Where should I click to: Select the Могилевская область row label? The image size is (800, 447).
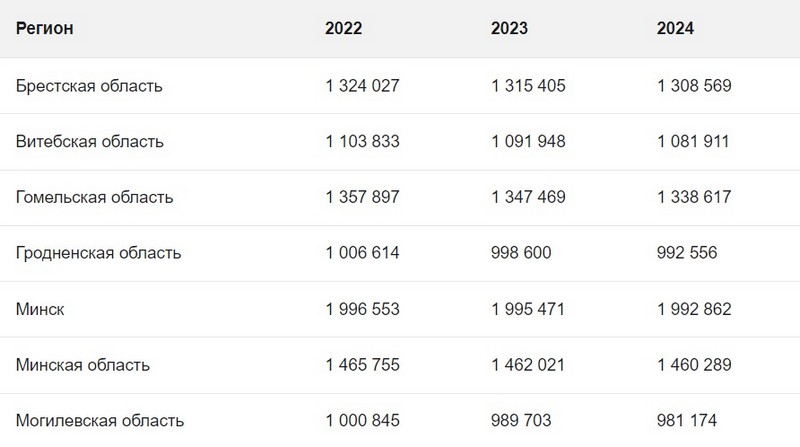tap(100, 422)
